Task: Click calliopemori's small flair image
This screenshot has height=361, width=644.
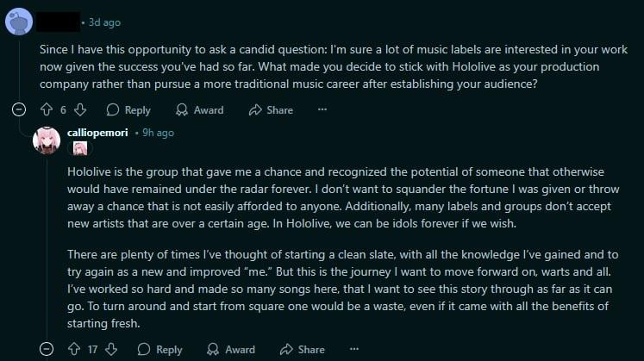Action: [x=80, y=148]
